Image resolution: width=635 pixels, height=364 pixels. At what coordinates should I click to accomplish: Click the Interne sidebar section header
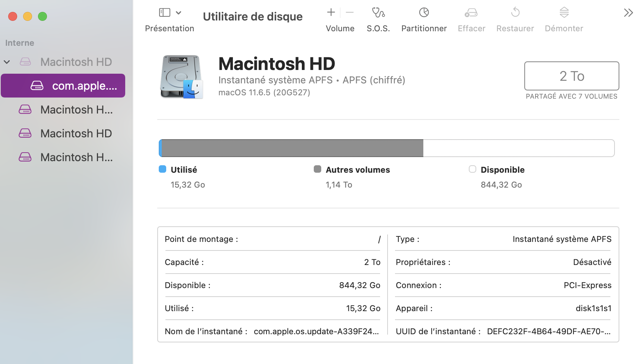coord(20,43)
